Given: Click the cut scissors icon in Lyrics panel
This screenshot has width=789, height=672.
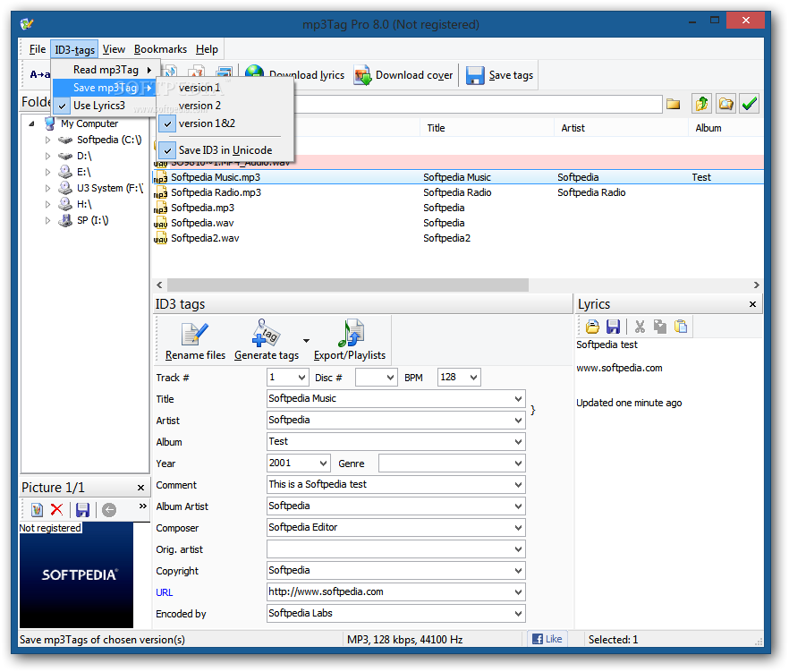Looking at the screenshot, I should tap(640, 327).
